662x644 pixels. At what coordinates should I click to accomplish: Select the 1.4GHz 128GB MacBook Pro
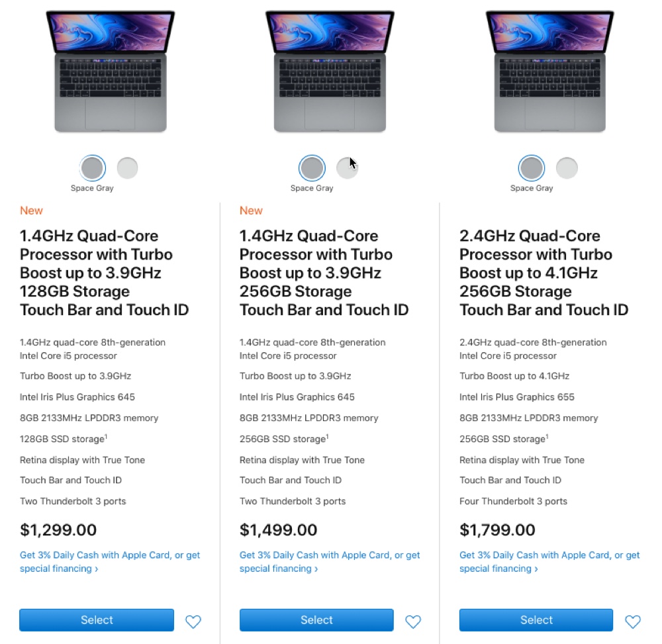pyautogui.click(x=97, y=620)
